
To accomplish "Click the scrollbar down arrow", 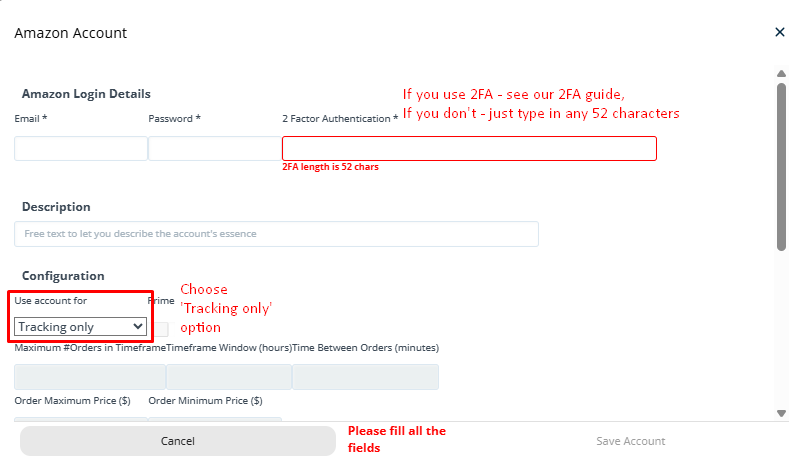I will coord(781,413).
